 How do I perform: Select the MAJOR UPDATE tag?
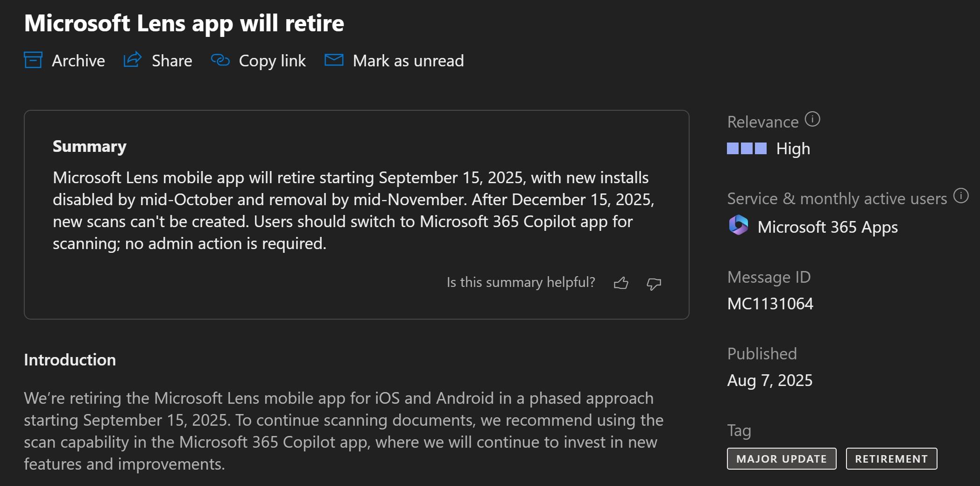click(x=781, y=459)
